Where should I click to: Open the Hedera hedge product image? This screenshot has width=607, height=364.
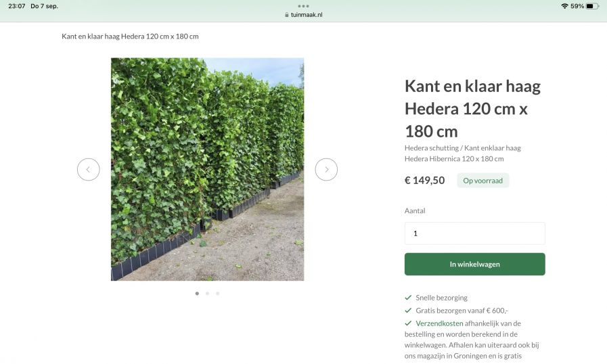[x=208, y=169]
